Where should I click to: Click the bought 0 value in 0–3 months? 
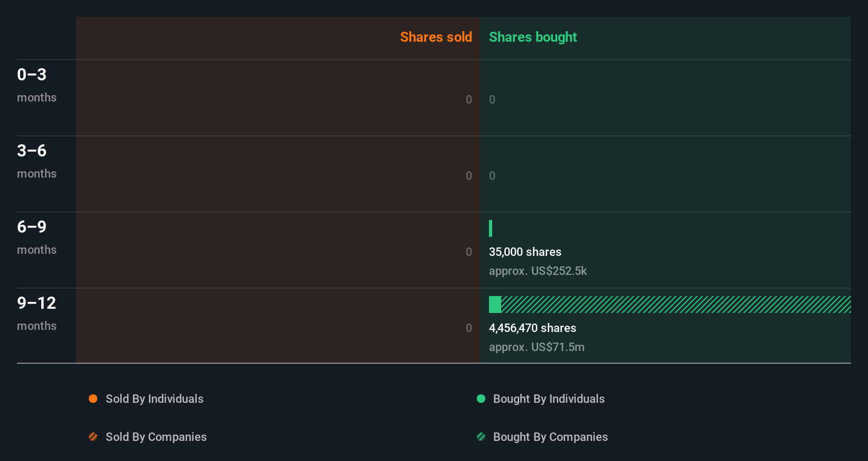coord(492,99)
